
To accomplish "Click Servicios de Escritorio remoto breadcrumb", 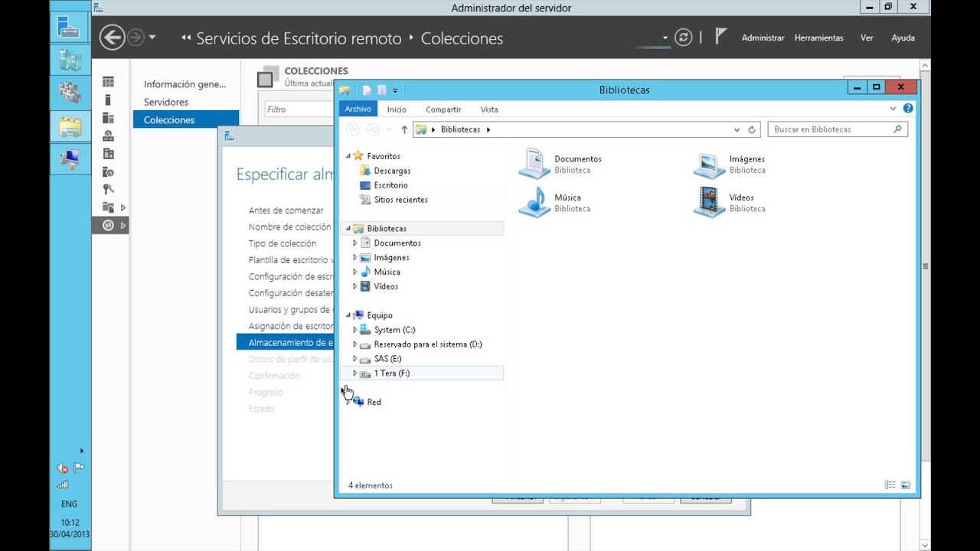I will 299,38.
